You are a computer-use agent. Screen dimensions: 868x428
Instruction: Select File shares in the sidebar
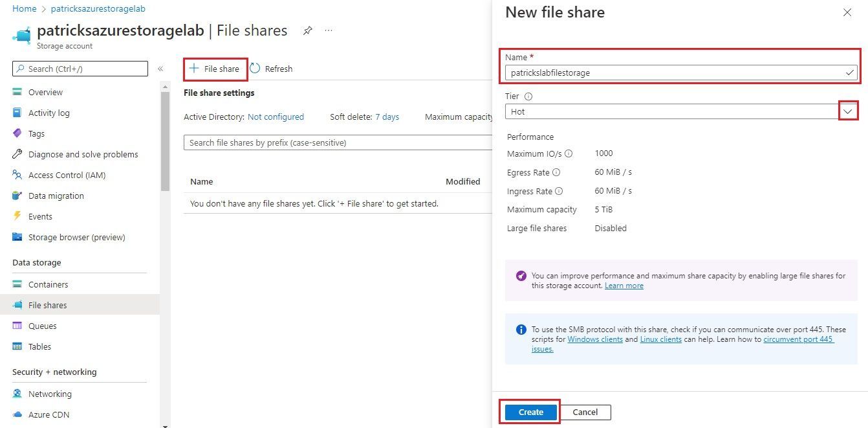click(x=80, y=305)
